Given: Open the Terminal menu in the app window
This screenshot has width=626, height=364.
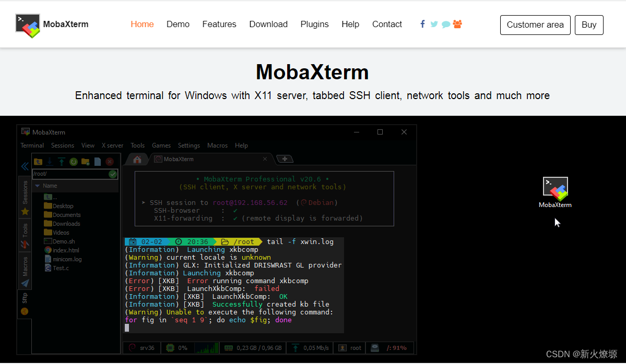Looking at the screenshot, I should pos(32,145).
